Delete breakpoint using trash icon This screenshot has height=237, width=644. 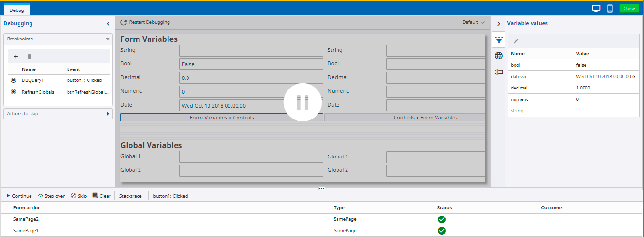click(29, 56)
